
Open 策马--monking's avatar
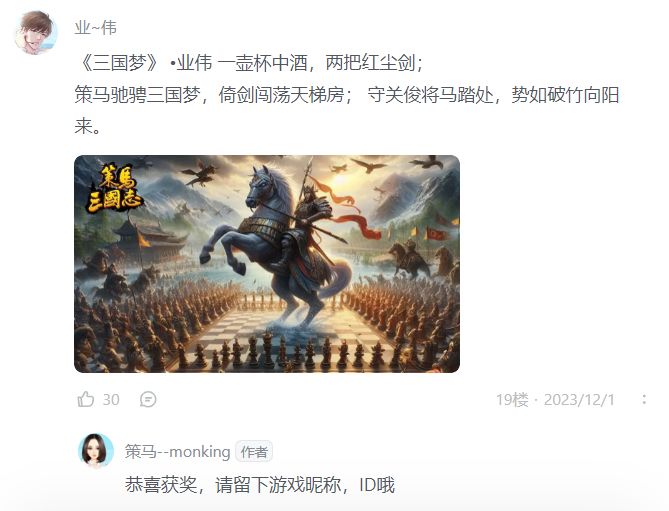click(x=96, y=451)
